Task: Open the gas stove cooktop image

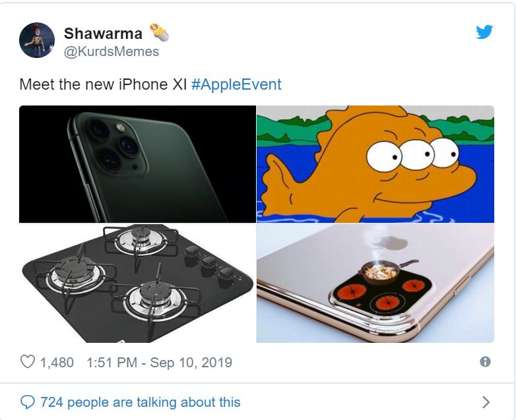Action: tap(137, 283)
